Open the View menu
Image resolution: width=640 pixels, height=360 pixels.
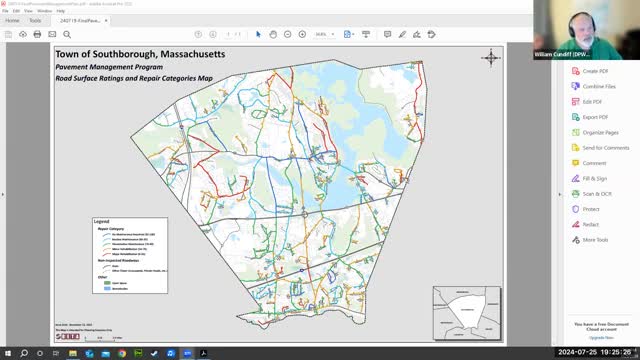point(28,11)
